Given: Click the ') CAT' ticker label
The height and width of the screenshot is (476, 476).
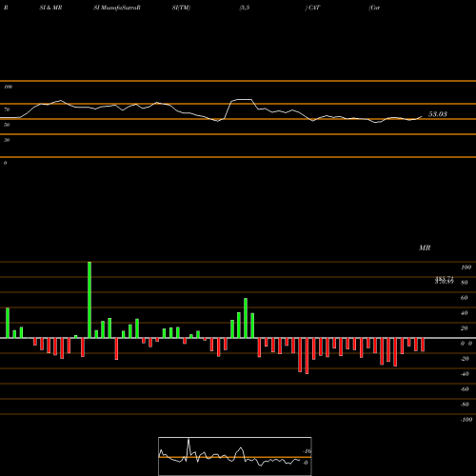Looking at the screenshot, I should click(312, 8).
